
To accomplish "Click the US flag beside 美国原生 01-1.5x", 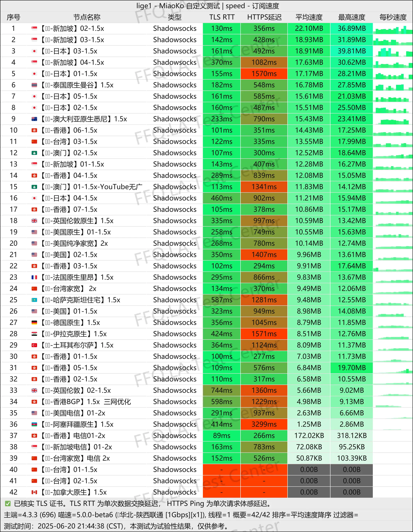I will (34, 232).
